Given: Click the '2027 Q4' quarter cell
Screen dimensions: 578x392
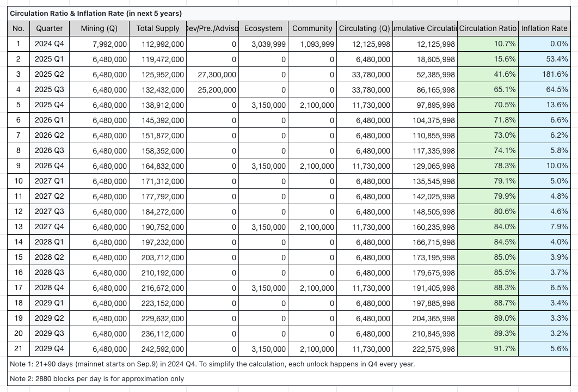Looking at the screenshot, I should coord(50,227).
